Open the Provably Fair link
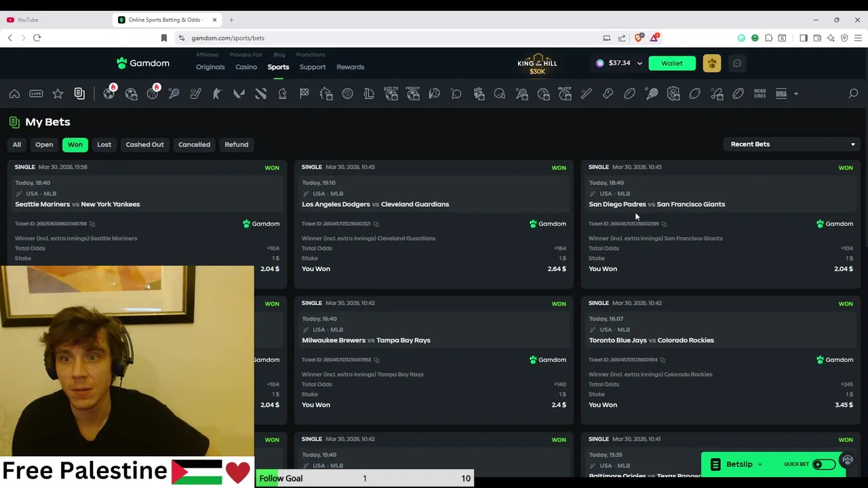The width and height of the screenshot is (868, 488). (x=246, y=54)
